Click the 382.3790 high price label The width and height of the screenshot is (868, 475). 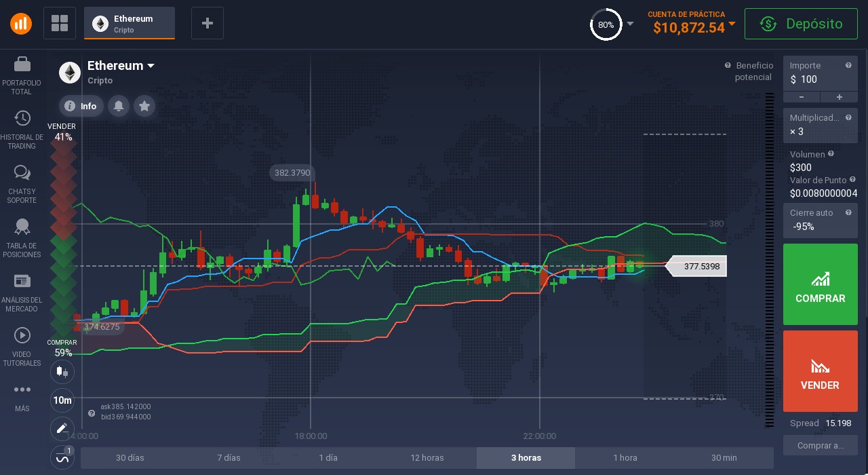coord(292,173)
